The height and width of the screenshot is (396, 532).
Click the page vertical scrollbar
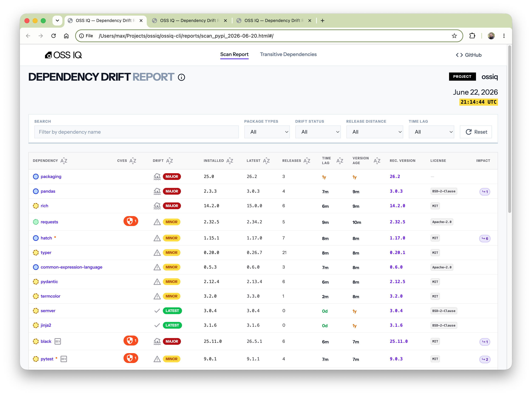509,129
